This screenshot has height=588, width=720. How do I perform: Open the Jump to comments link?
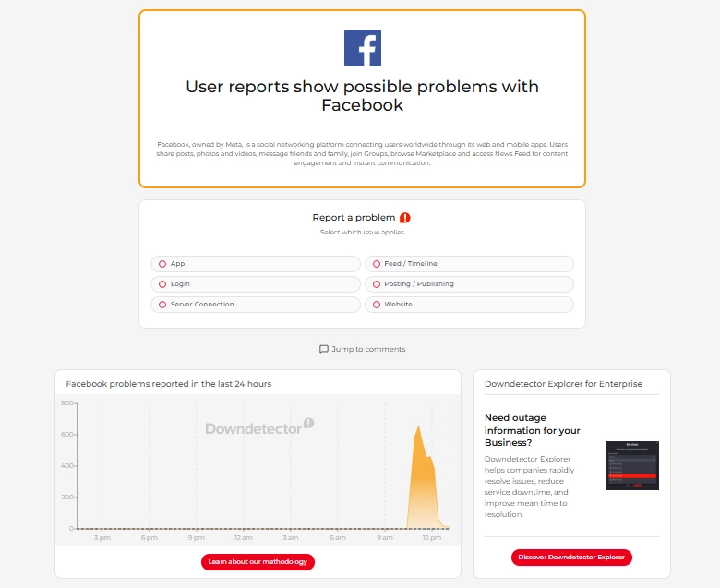coord(362,349)
